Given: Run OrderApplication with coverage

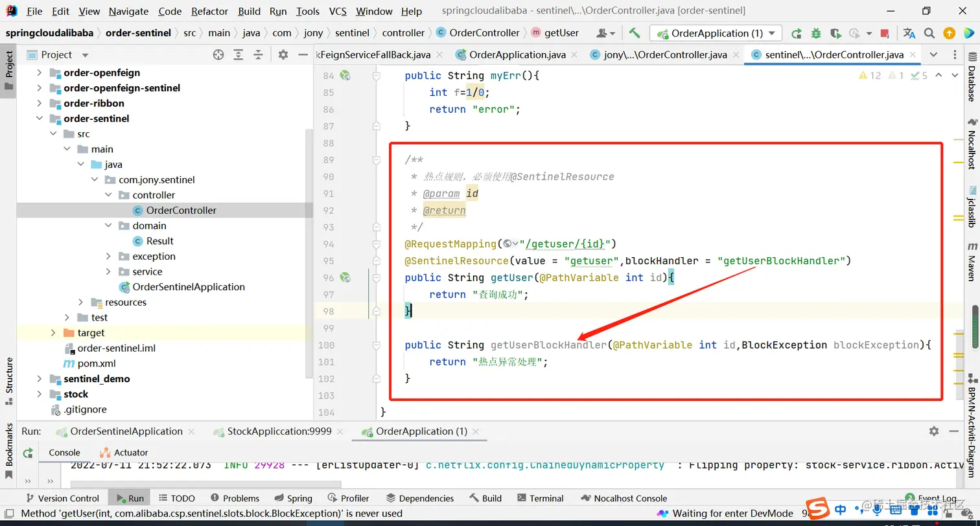Looking at the screenshot, I should 835,33.
